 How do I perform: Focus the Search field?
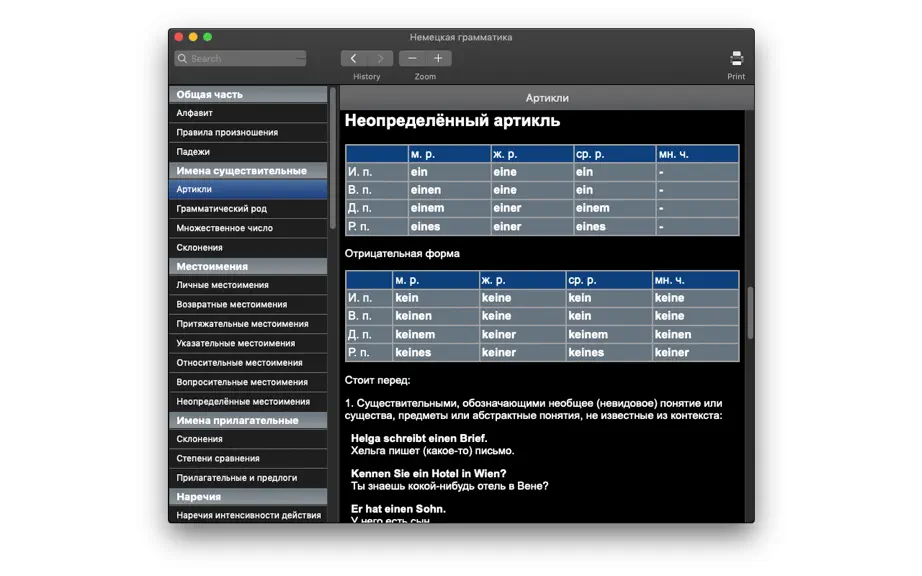point(240,58)
